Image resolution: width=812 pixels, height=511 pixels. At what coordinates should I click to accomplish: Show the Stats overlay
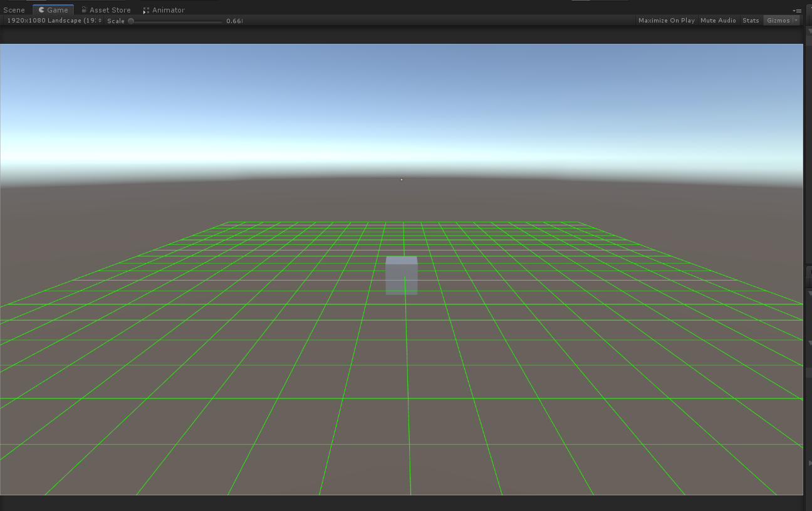pyautogui.click(x=751, y=21)
